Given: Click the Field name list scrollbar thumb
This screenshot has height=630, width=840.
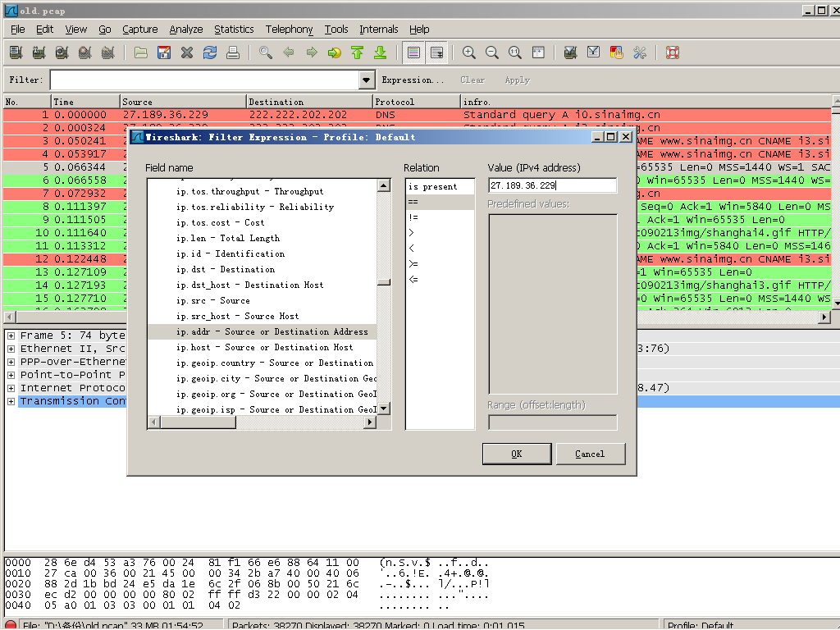Looking at the screenshot, I should pos(383,281).
